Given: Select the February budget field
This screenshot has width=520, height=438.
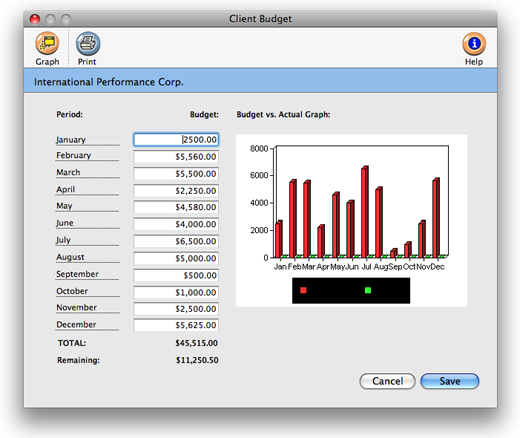Looking at the screenshot, I should click(176, 157).
